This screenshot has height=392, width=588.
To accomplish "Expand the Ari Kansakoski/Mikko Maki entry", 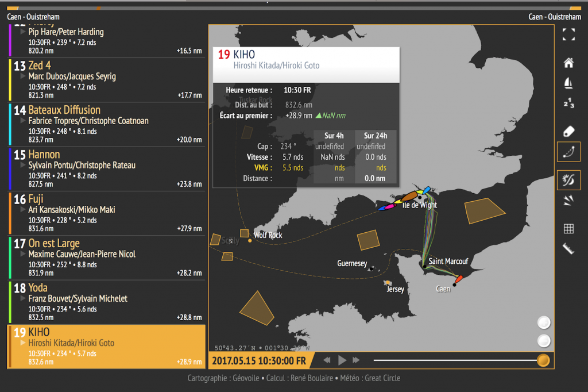I will point(23,209).
